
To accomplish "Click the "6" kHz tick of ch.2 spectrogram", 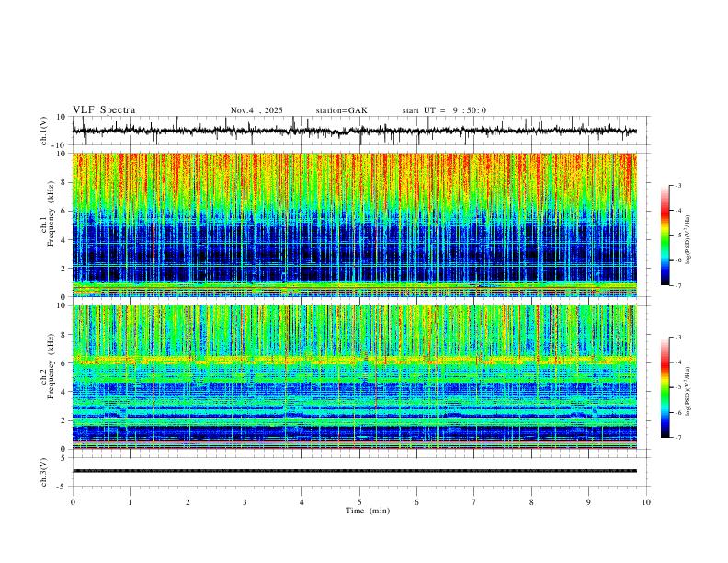I will click(x=63, y=363).
